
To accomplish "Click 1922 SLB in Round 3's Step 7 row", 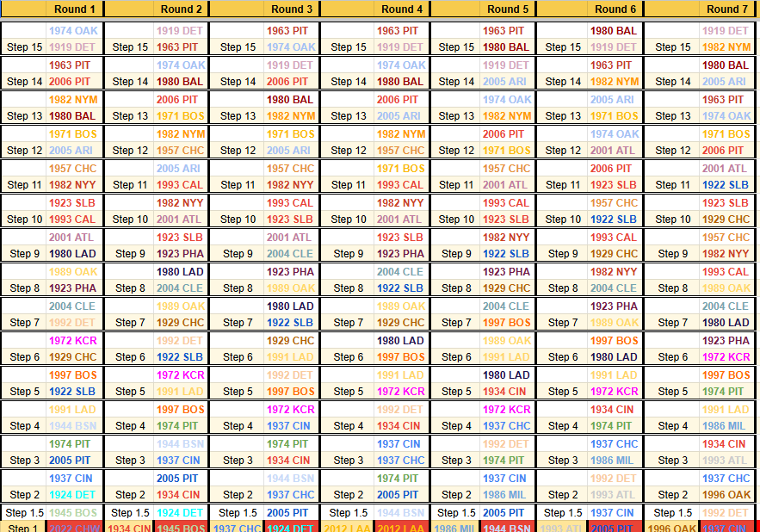I will 290,323.
